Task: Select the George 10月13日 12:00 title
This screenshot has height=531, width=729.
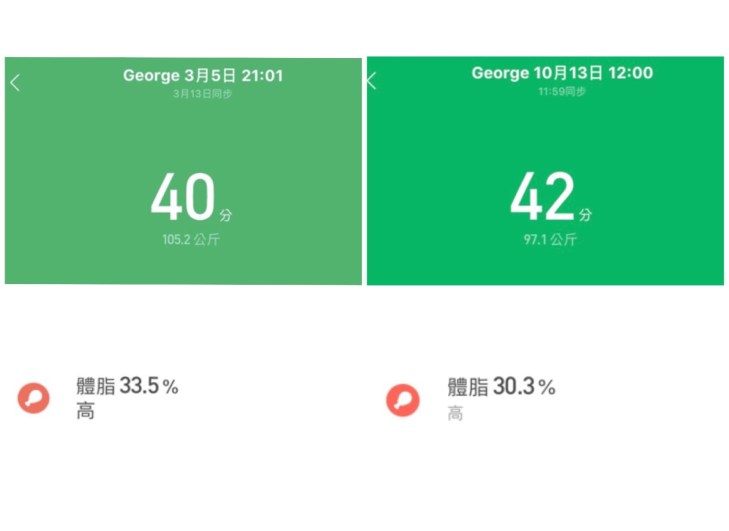Action: [x=562, y=73]
